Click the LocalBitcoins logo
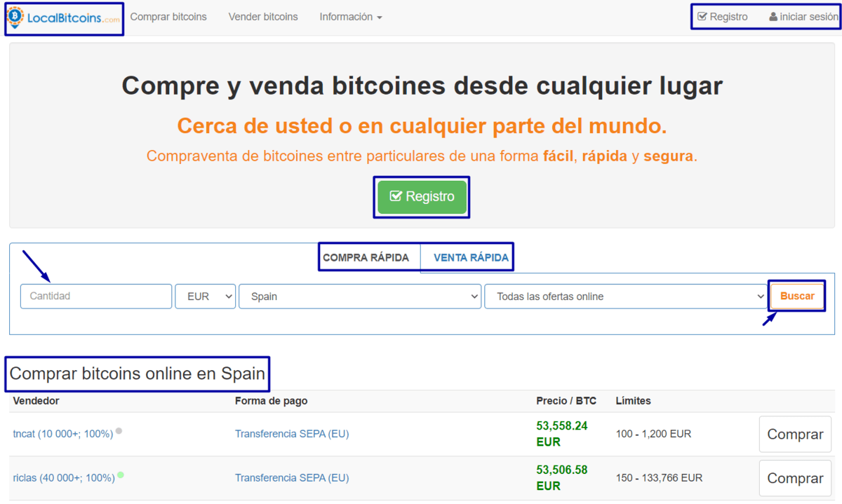This screenshot has height=504, width=842. (x=64, y=18)
